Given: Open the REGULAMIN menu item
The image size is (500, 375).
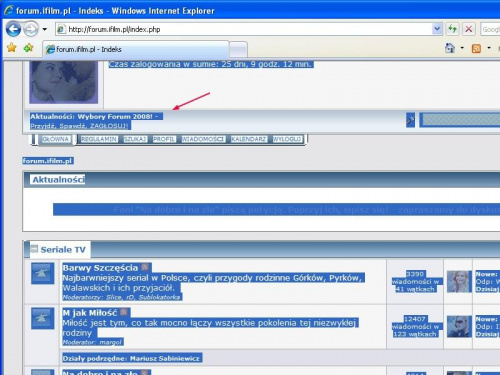Looking at the screenshot, I should (x=99, y=139).
